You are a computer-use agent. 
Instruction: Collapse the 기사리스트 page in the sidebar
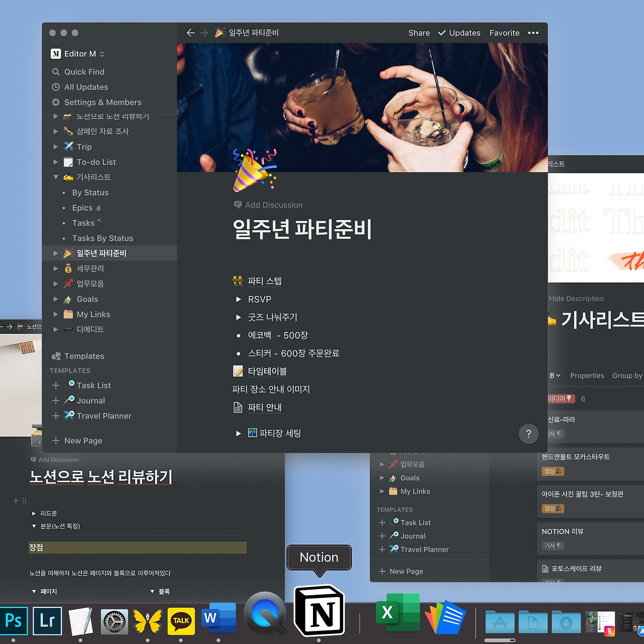(x=56, y=177)
